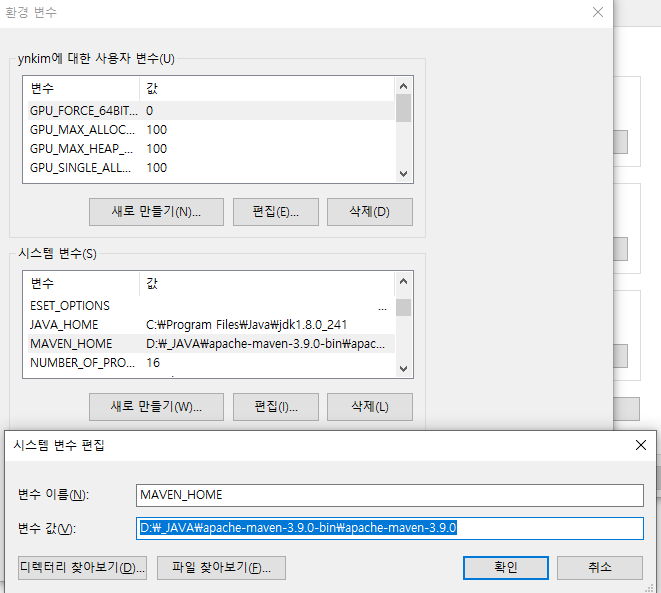Click user variables list scroll up arrow

pos(403,86)
